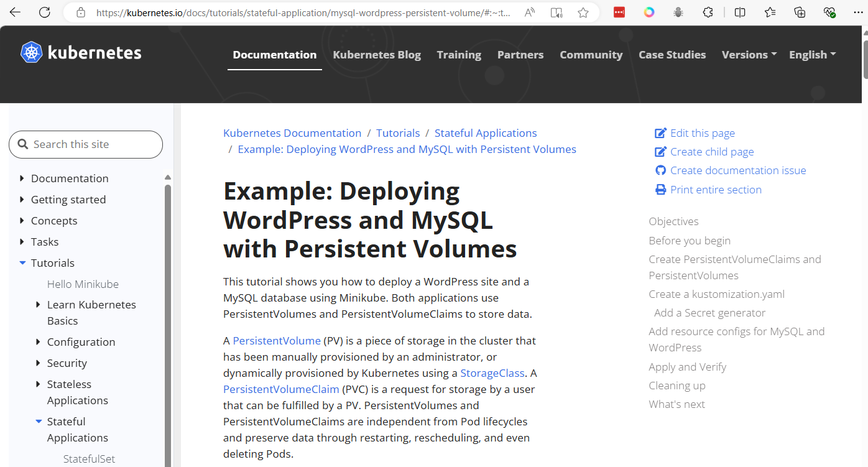
Task: Click the search magnifier icon in sidebar
Action: tap(23, 144)
